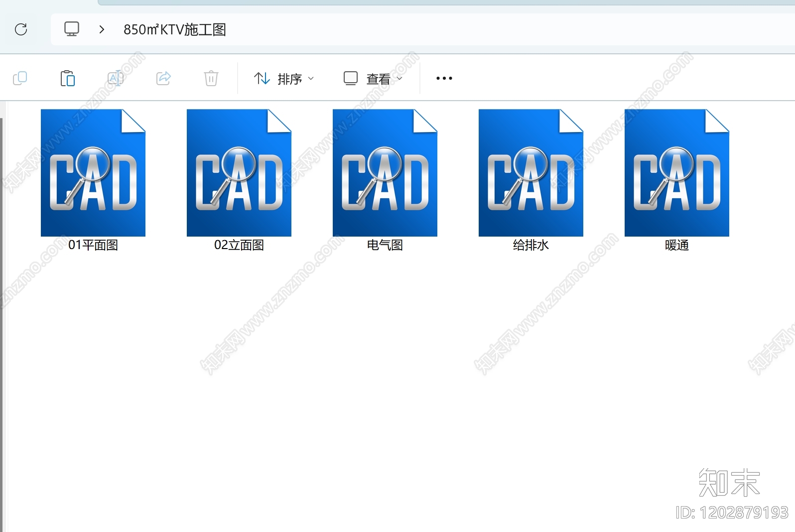Image resolution: width=795 pixels, height=532 pixels.
Task: Open the 排序 sort dropdown
Action: pos(284,79)
